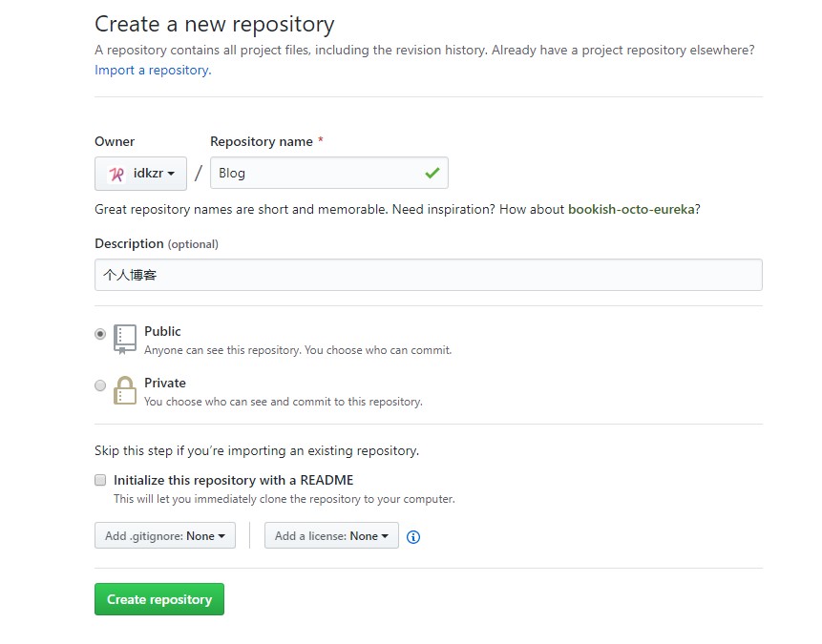This screenshot has height=644, width=822.
Task: Click the Private label text
Action: (x=164, y=383)
